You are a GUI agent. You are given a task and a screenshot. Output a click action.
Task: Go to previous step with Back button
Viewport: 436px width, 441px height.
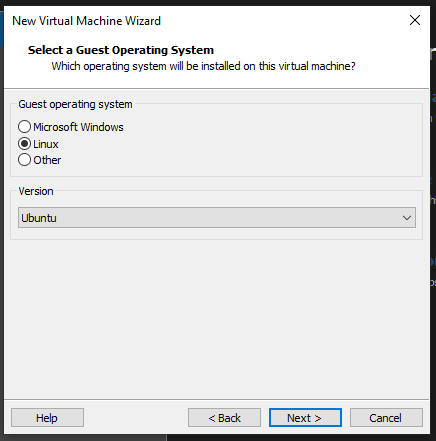click(x=224, y=418)
